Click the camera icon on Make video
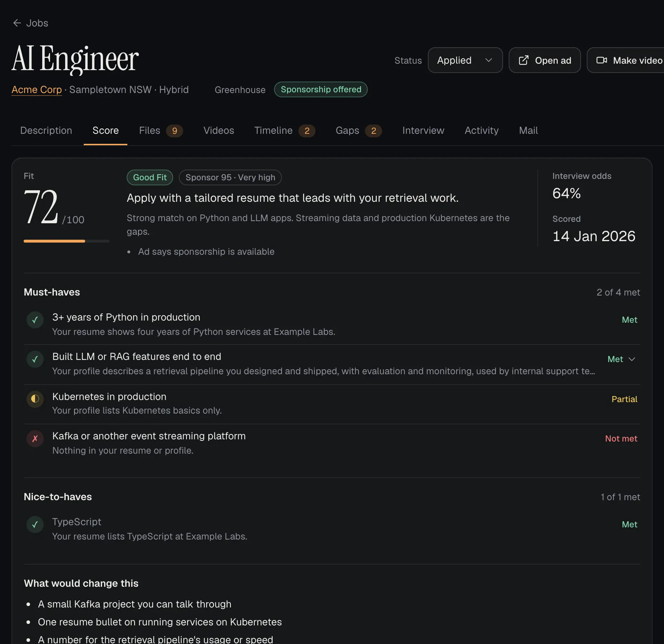Screen dimensions: 664x644 [602, 60]
